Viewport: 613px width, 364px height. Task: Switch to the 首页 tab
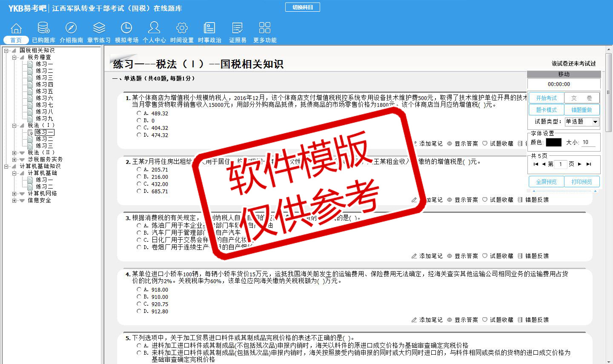point(16,40)
